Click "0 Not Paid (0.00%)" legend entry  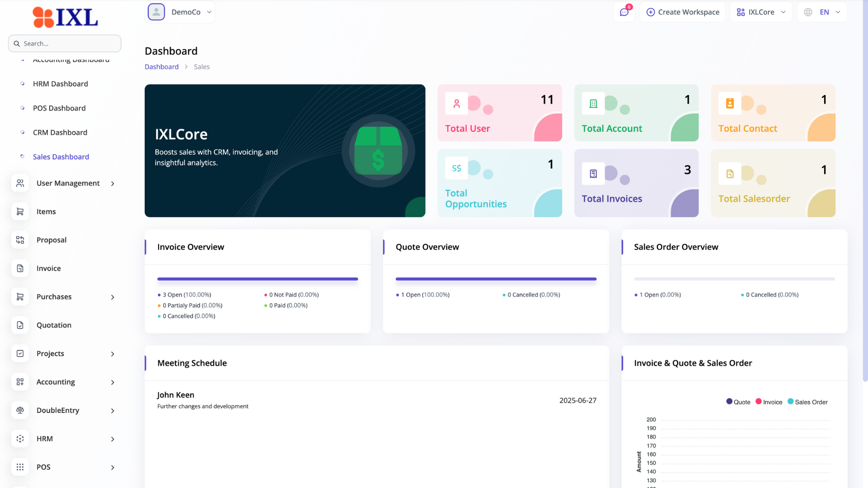coord(292,295)
